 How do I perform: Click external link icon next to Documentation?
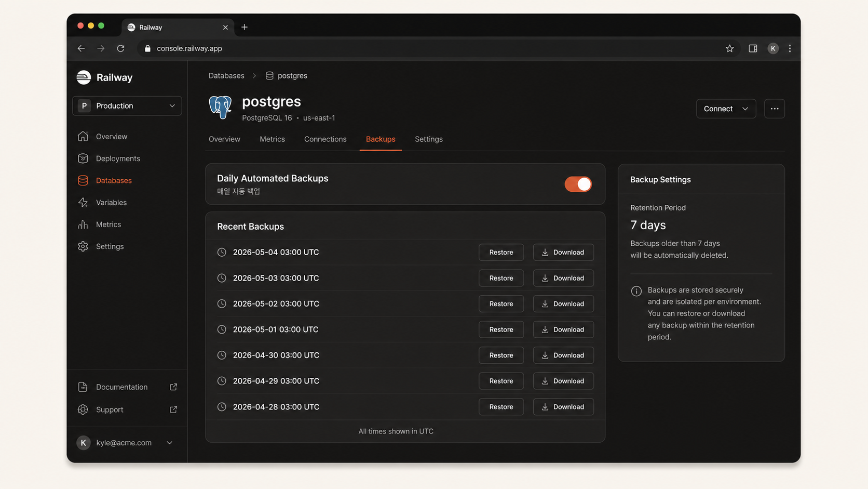173,387
